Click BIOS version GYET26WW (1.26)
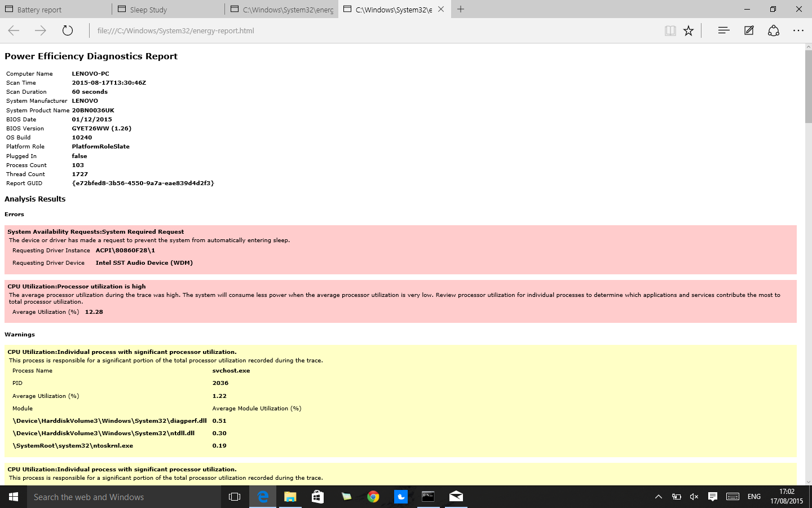The width and height of the screenshot is (812, 508). 101,128
